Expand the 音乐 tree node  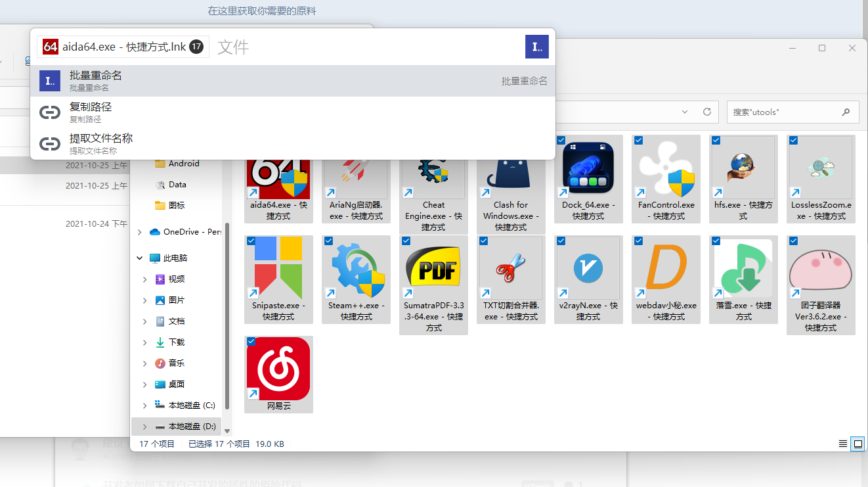tap(145, 363)
